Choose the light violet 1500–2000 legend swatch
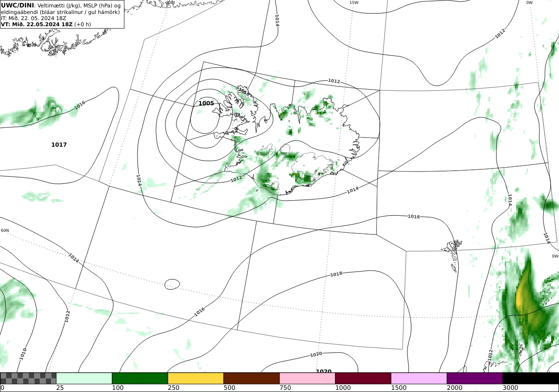This screenshot has width=559, height=392. (419, 378)
